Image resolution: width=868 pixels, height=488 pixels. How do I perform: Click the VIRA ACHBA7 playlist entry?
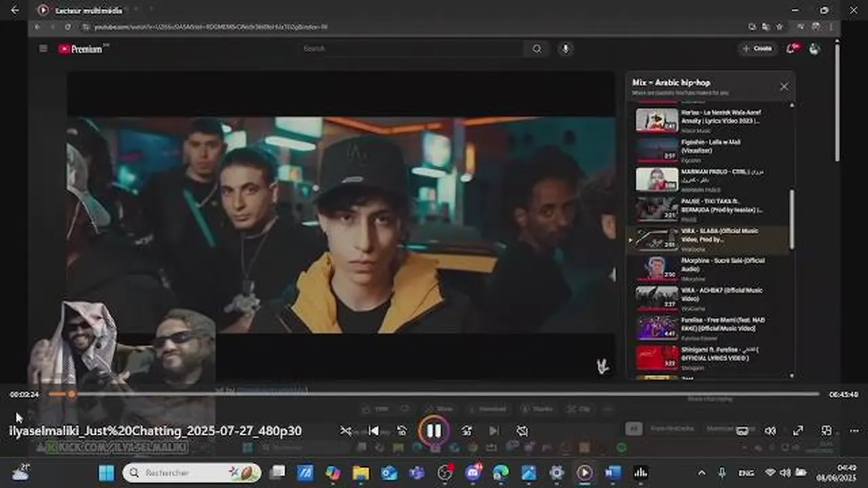[x=712, y=298]
